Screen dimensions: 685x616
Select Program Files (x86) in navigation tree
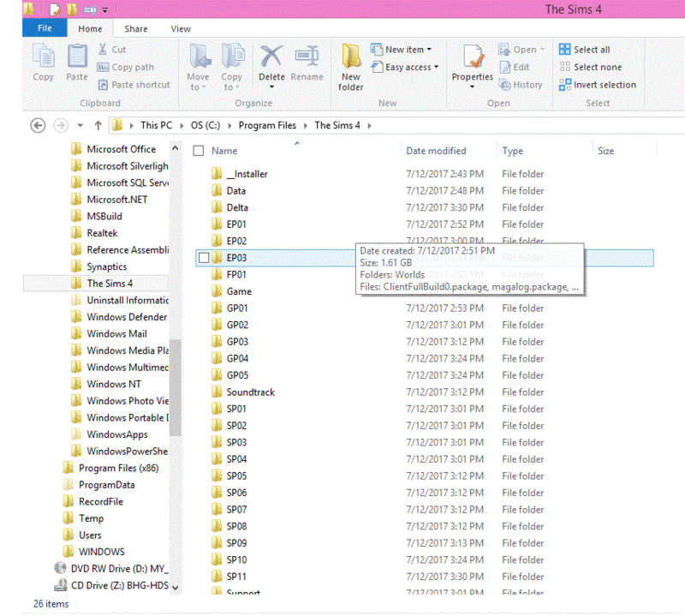pyautogui.click(x=118, y=469)
